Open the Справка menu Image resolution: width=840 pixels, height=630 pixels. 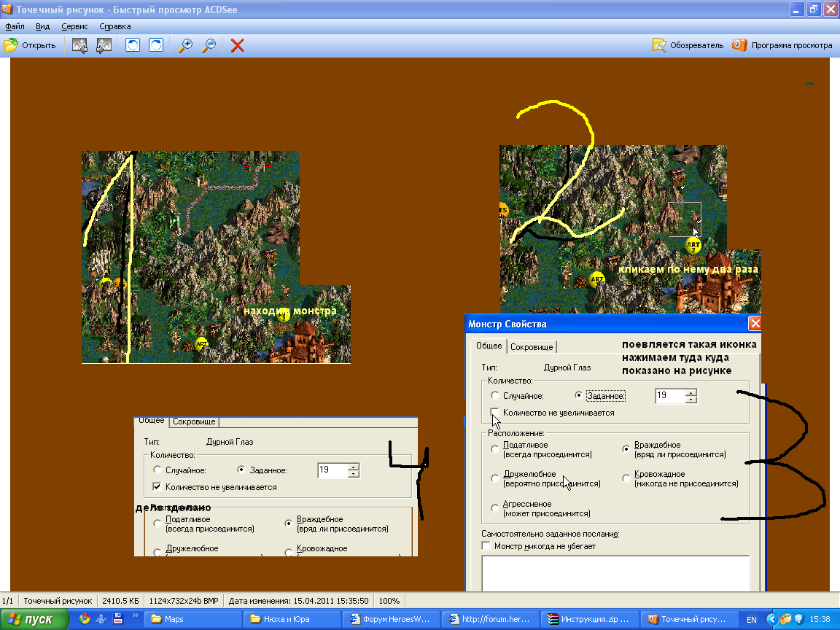pyautogui.click(x=114, y=26)
